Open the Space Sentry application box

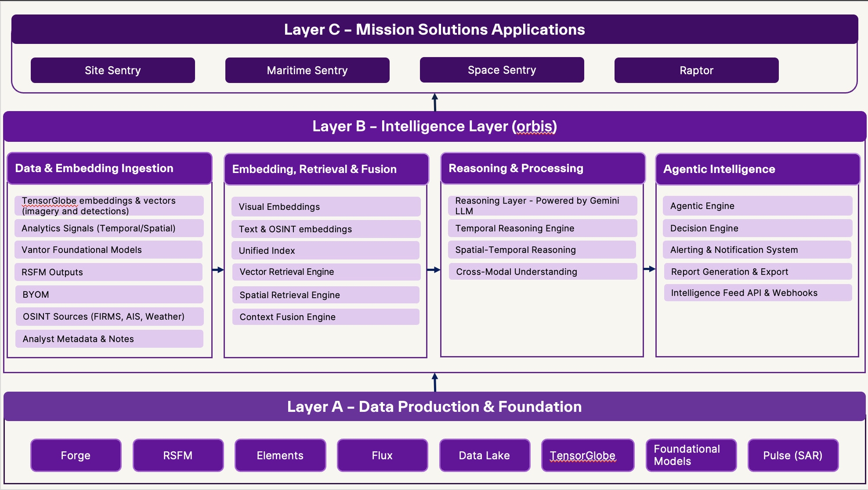coord(502,70)
